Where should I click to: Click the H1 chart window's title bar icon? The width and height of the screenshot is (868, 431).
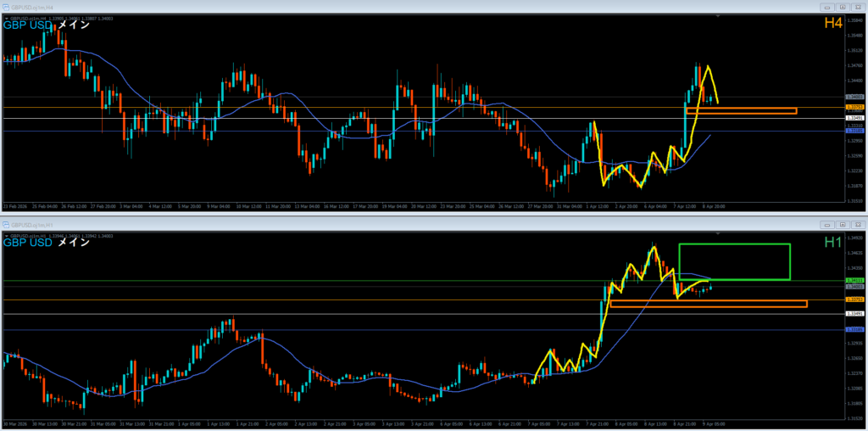[x=5, y=222]
